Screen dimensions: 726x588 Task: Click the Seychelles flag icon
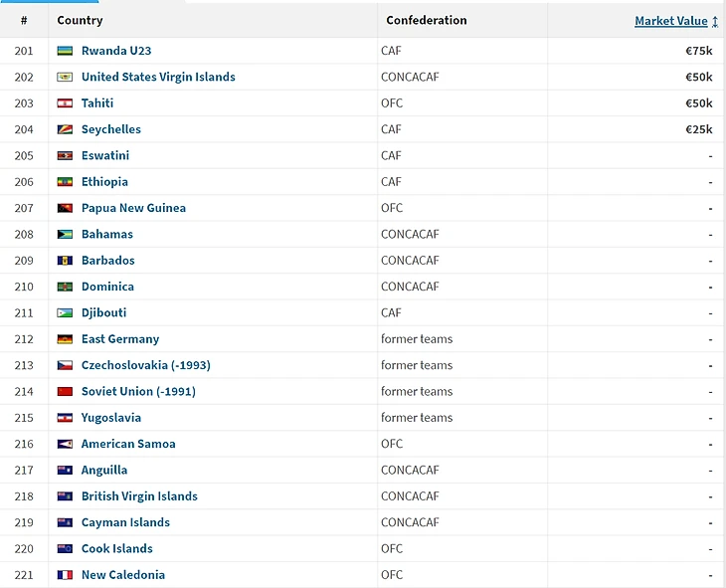point(65,129)
